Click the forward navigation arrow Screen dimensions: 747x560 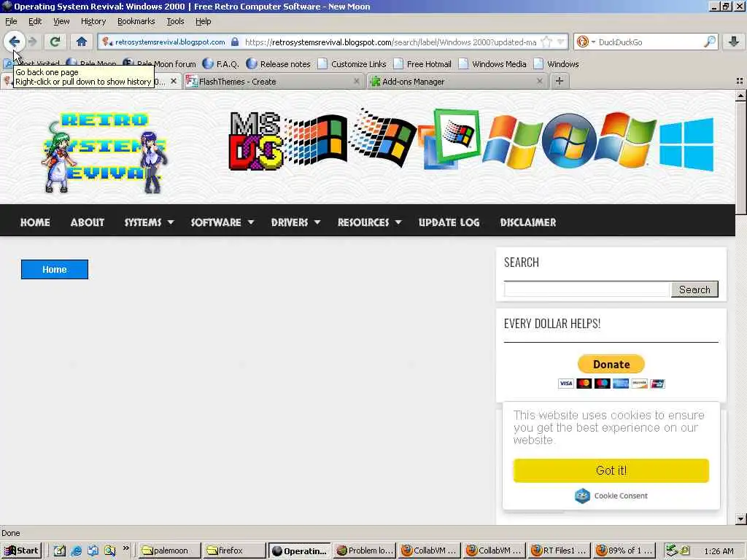click(x=32, y=42)
